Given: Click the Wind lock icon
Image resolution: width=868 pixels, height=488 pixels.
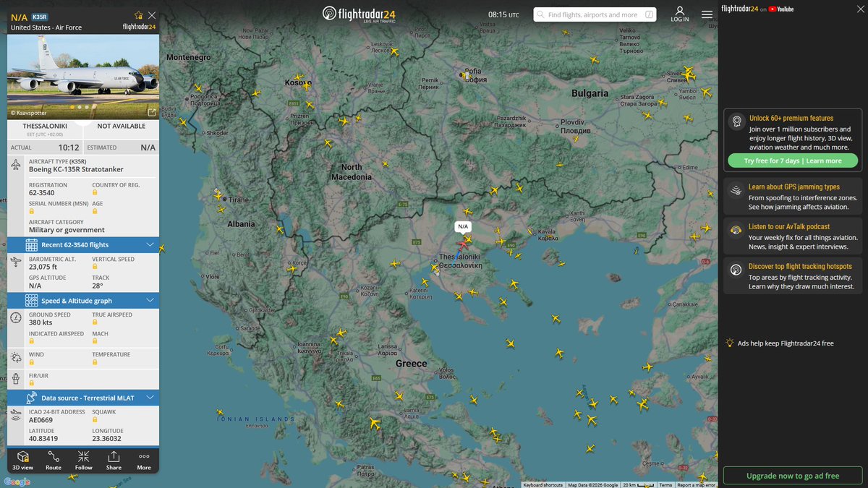Looking at the screenshot, I should 32,362.
